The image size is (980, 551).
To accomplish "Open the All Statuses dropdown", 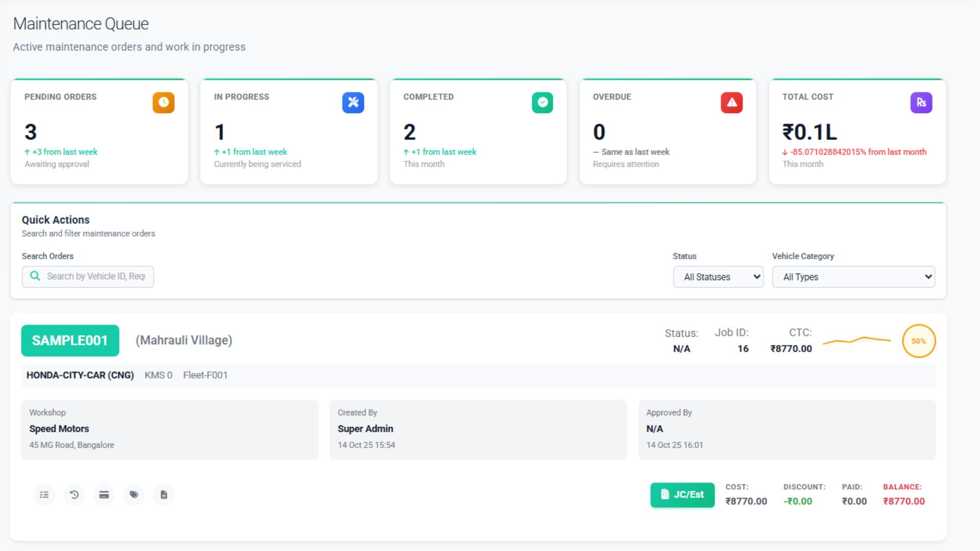I will [x=718, y=277].
